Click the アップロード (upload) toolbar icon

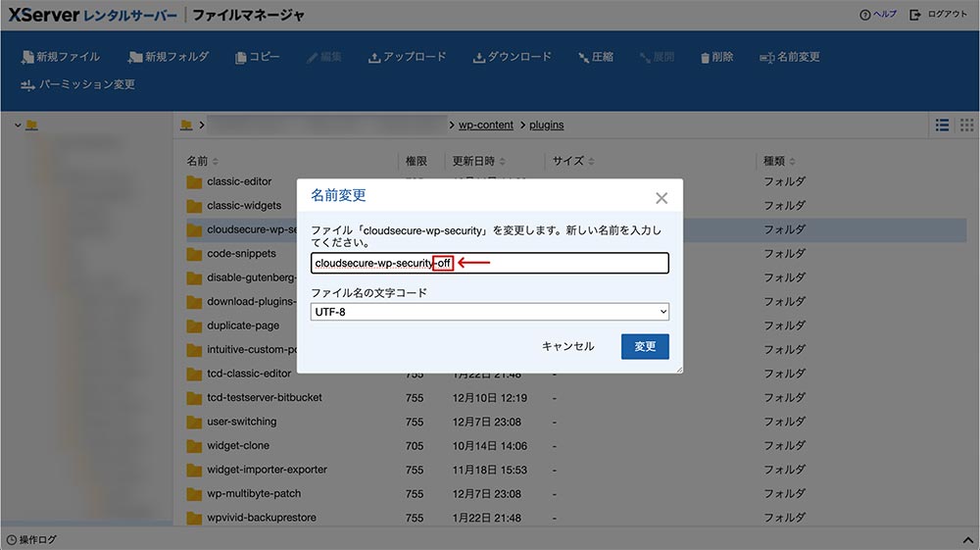(374, 58)
